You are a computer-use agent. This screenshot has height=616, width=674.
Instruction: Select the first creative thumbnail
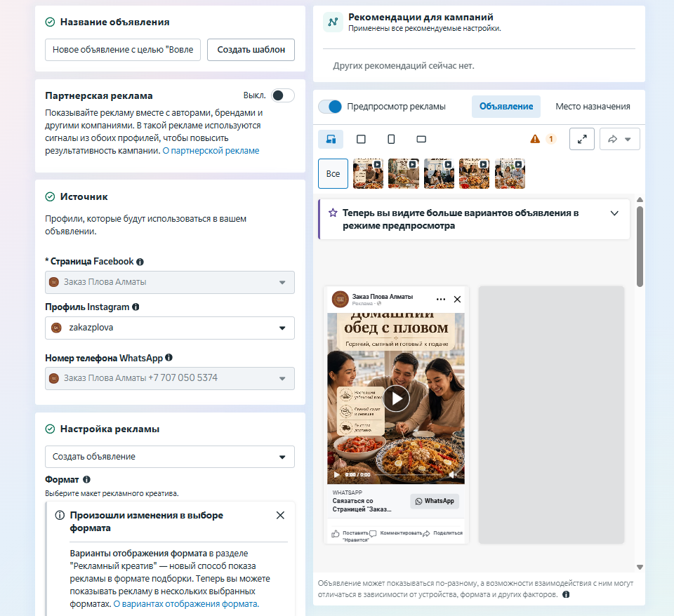point(369,173)
